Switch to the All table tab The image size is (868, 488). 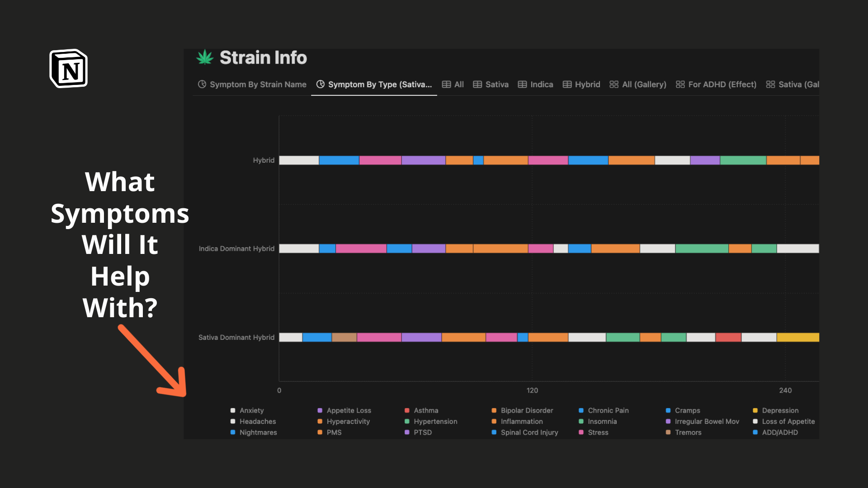(x=459, y=84)
